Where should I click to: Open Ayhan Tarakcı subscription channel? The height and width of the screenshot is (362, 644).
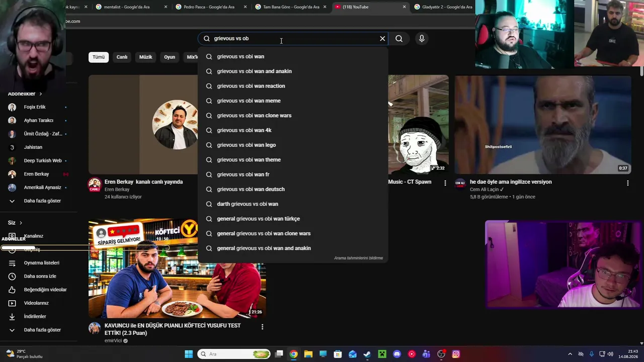click(x=39, y=121)
